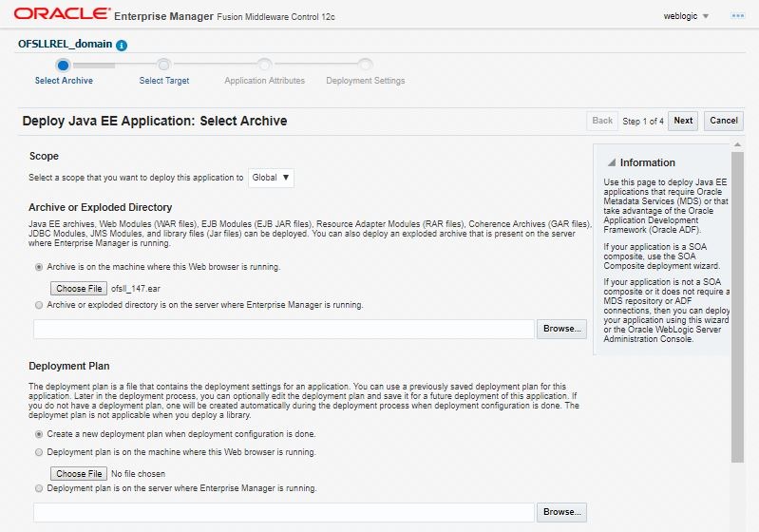Click Choose File for deployment plan
Viewport: 759px width, 532px height.
(x=79, y=474)
